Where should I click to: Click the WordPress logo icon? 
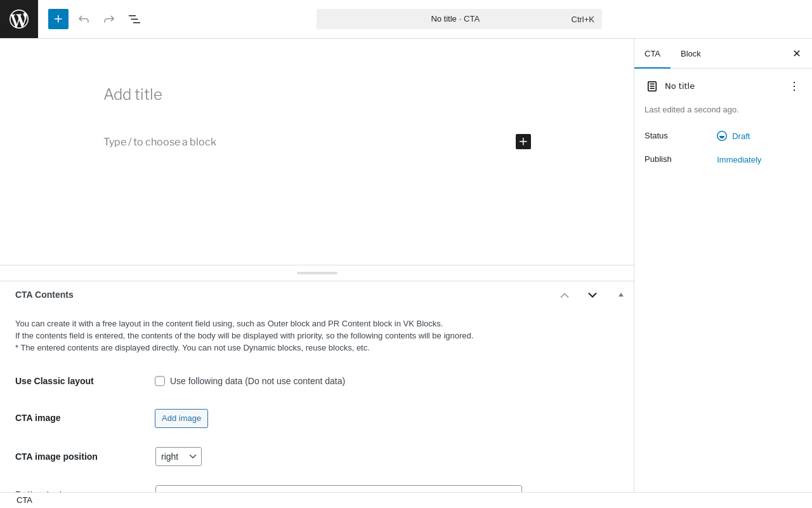(x=19, y=19)
